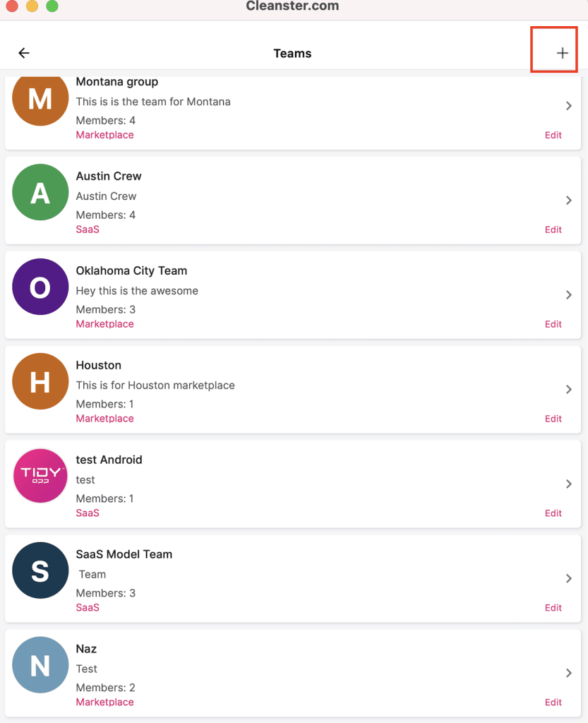Image resolution: width=588 pixels, height=723 pixels.
Task: Click the green Austin Crew avatar
Action: 40,192
